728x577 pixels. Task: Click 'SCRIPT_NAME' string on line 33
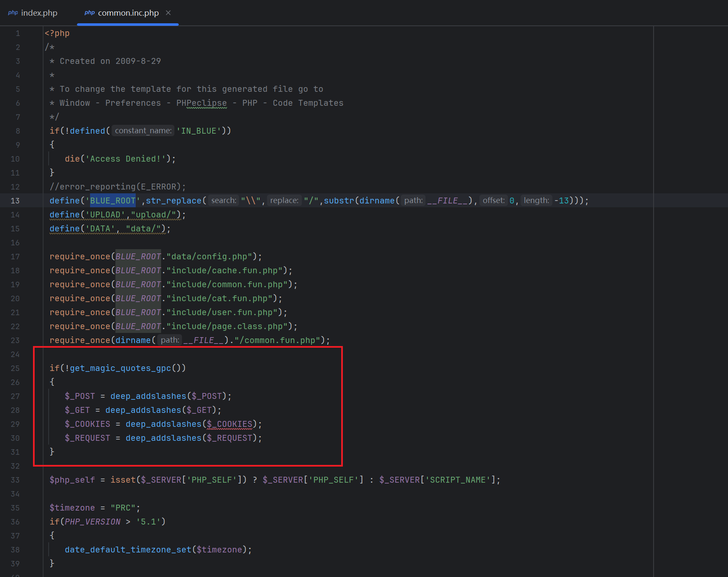458,480
